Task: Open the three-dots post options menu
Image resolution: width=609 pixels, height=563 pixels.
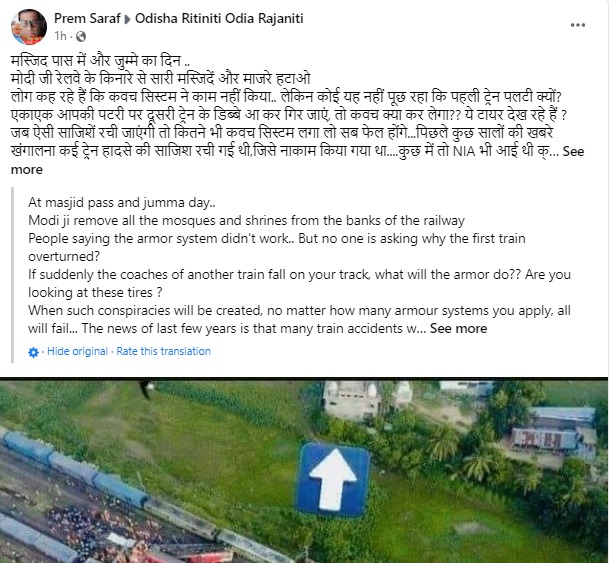Action: (578, 25)
